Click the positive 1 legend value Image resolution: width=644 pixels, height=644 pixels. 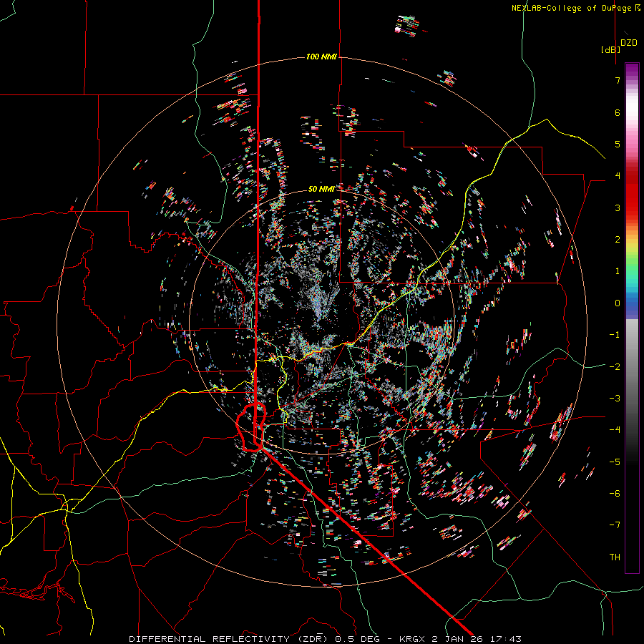tap(618, 271)
